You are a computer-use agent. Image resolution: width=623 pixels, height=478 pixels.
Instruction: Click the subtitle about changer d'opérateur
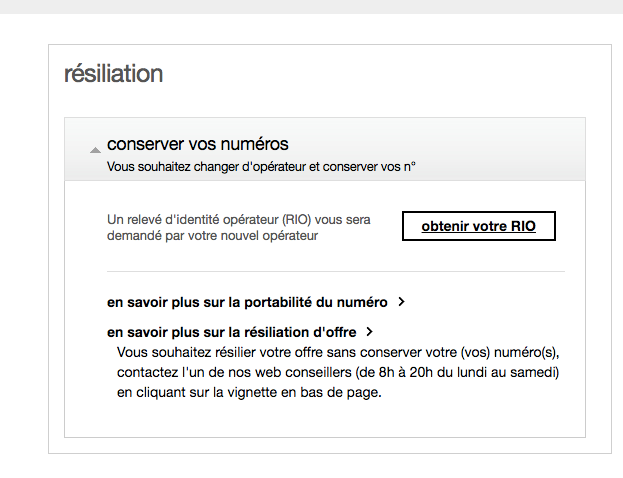tap(261, 166)
